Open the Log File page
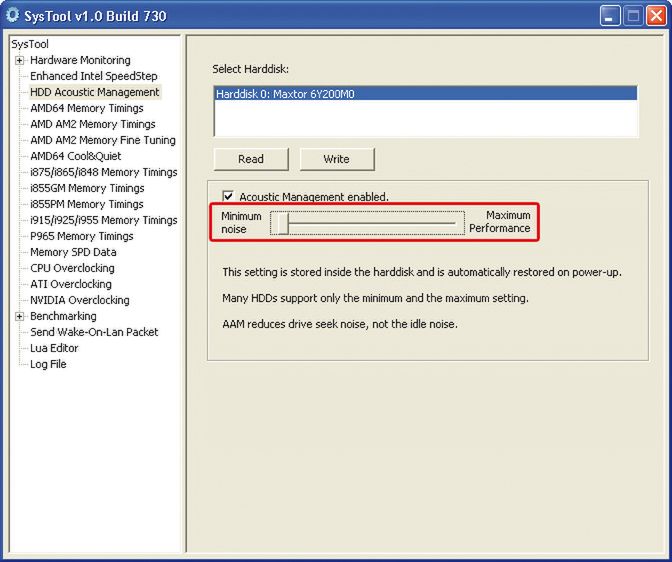 tap(48, 364)
